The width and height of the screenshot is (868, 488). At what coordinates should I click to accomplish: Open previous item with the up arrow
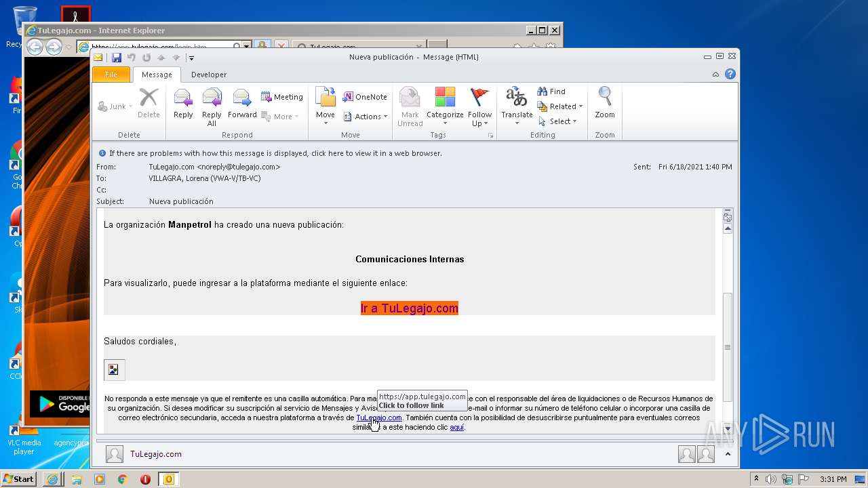tap(161, 58)
